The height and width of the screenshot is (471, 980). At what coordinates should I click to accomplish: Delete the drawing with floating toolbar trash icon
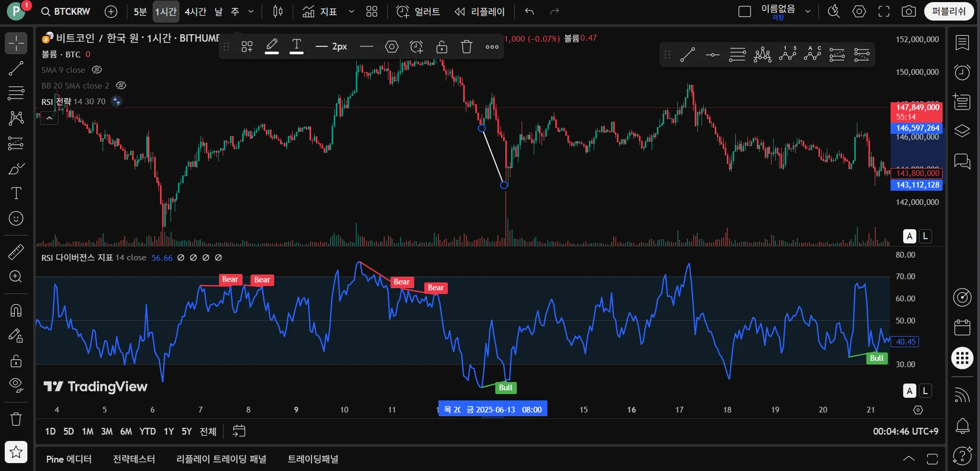click(466, 47)
